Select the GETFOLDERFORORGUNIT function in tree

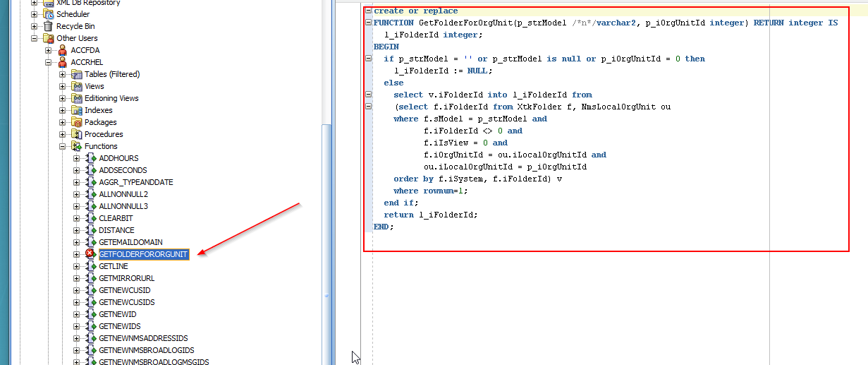[144, 254]
